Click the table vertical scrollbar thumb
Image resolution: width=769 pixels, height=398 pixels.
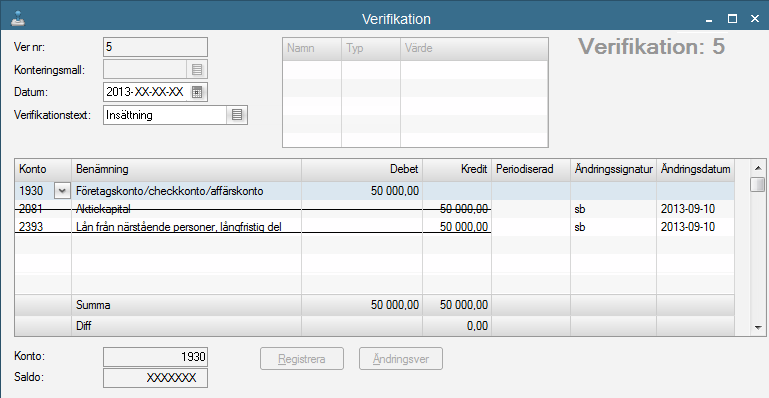pyautogui.click(x=758, y=184)
